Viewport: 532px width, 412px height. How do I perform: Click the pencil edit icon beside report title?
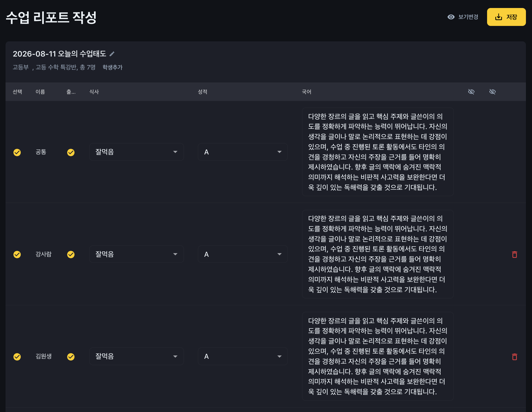pyautogui.click(x=112, y=54)
